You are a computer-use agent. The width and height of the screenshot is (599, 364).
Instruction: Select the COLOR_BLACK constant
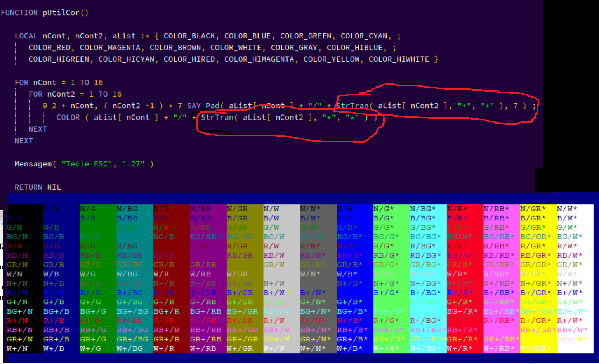[x=189, y=36]
